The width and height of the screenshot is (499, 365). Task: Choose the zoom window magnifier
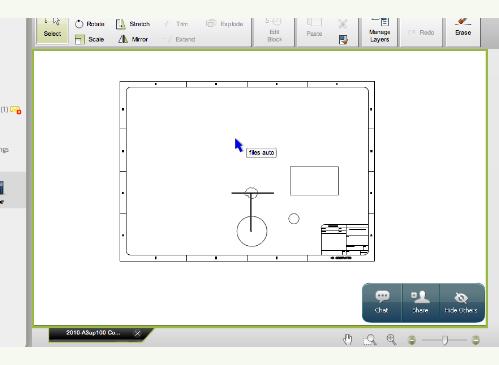(x=370, y=340)
